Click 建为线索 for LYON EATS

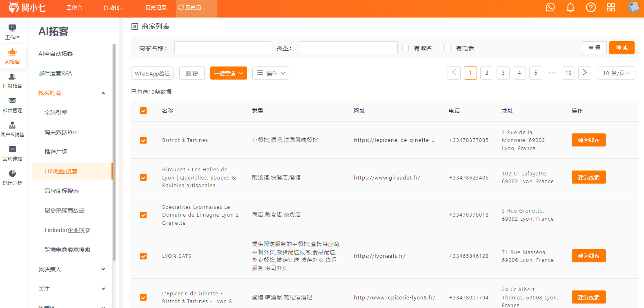(x=589, y=256)
